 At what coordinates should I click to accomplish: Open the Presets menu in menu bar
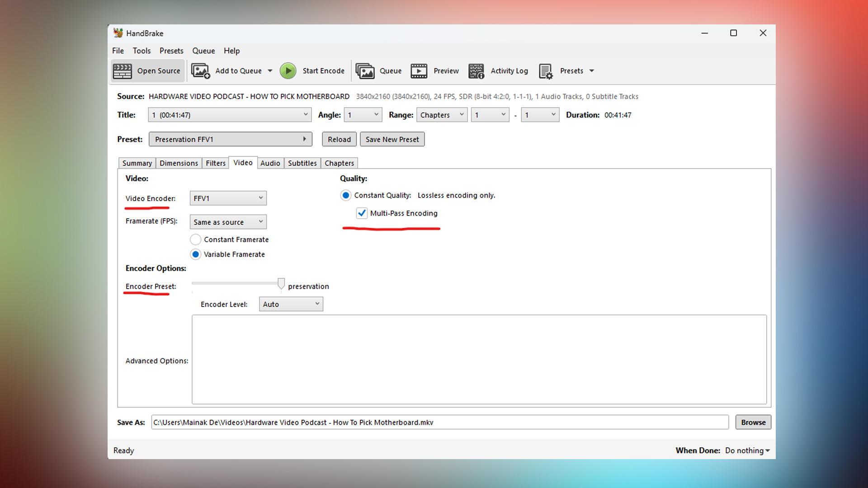point(171,51)
